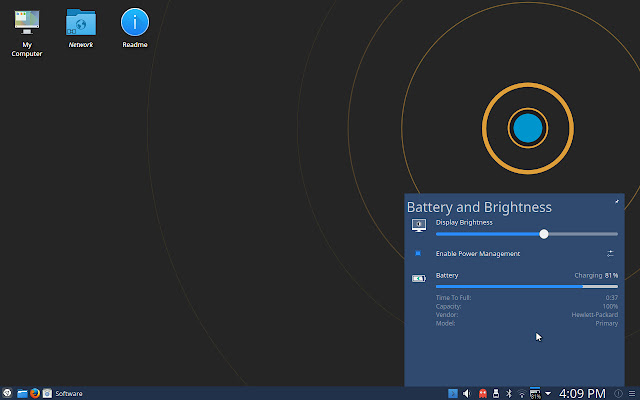Open Bluetooth settings from the tray
This screenshot has height=400, width=640.
pyautogui.click(x=509, y=393)
